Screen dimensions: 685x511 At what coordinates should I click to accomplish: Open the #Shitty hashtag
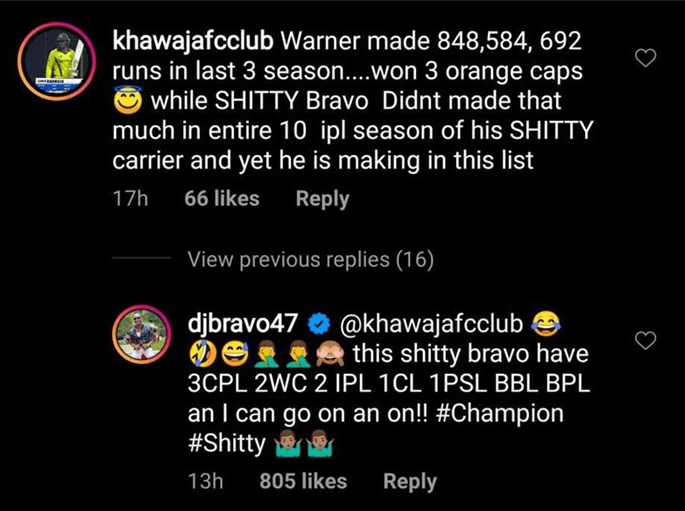pyautogui.click(x=226, y=444)
